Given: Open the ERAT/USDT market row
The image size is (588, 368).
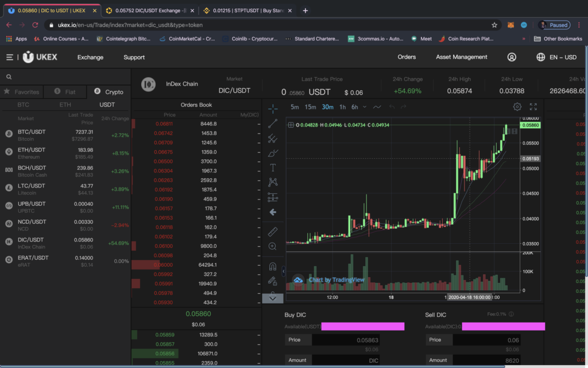Looking at the screenshot, I should 65,261.
